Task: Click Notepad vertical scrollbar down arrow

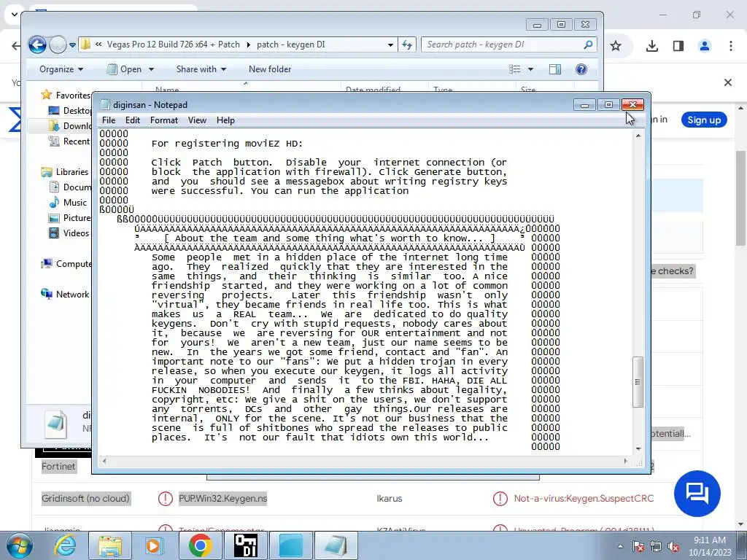Action: 638,448
